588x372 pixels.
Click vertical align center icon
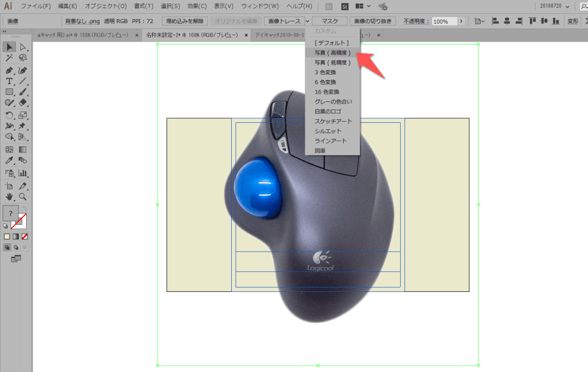point(544,21)
